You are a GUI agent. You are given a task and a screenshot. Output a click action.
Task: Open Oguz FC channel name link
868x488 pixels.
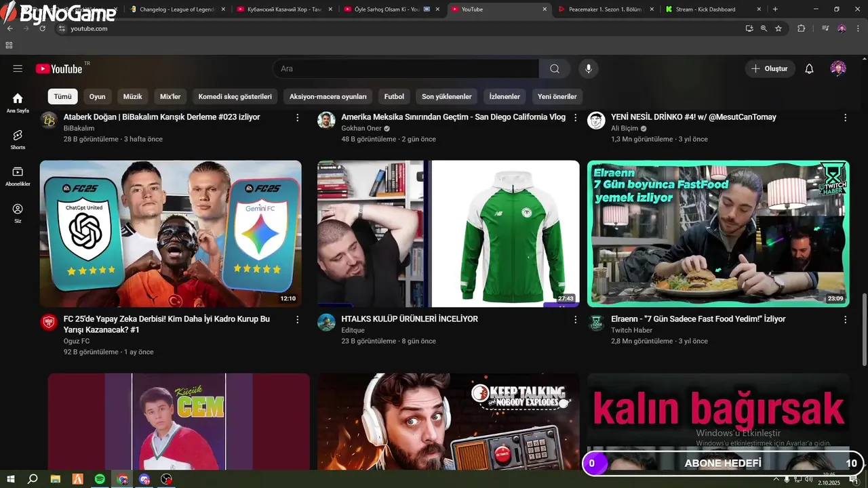[77, 341]
